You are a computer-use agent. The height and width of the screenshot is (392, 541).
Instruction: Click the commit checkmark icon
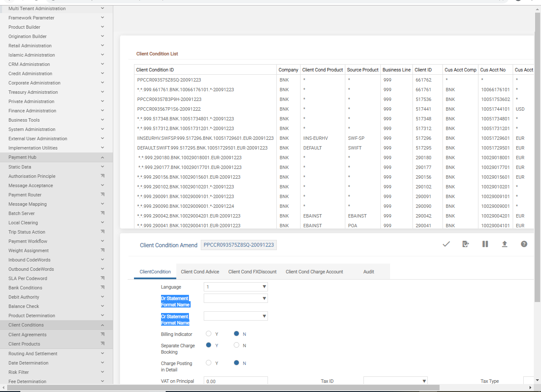pyautogui.click(x=446, y=244)
